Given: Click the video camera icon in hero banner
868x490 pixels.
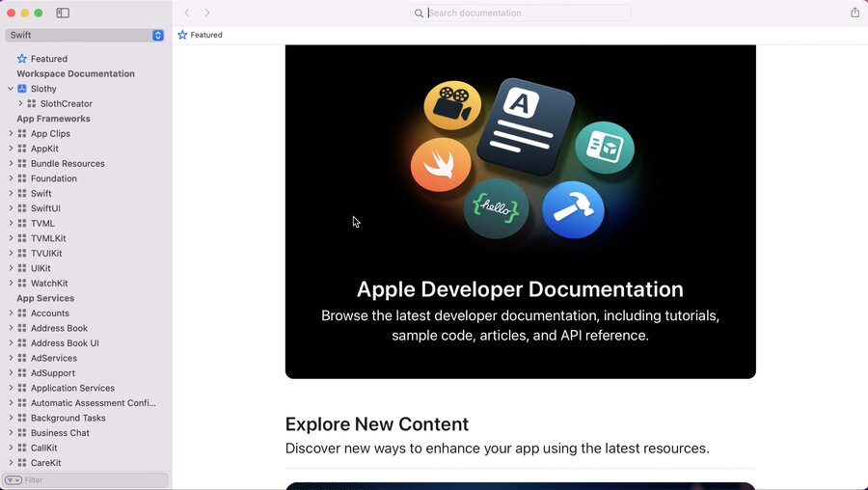Looking at the screenshot, I should [x=452, y=105].
